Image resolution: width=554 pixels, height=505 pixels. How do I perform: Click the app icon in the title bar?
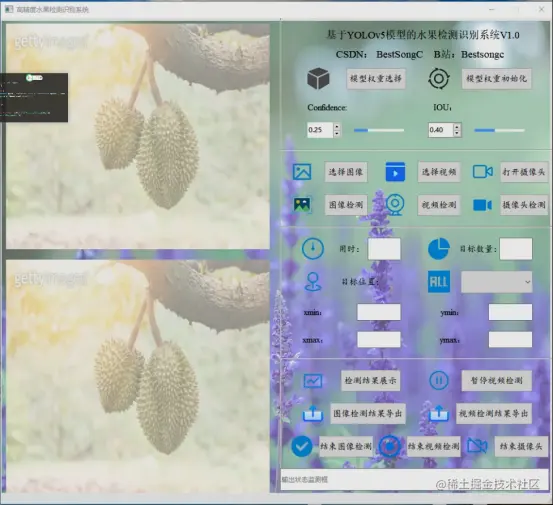coord(9,9)
